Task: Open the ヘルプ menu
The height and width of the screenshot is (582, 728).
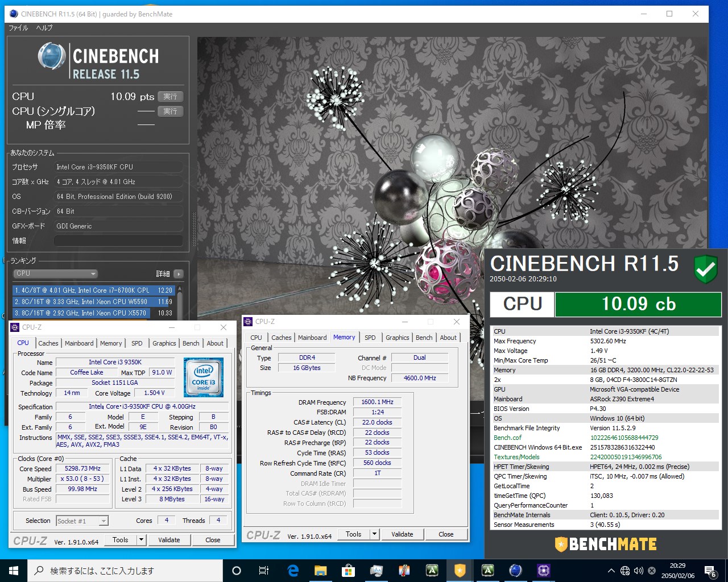Action: coord(44,28)
